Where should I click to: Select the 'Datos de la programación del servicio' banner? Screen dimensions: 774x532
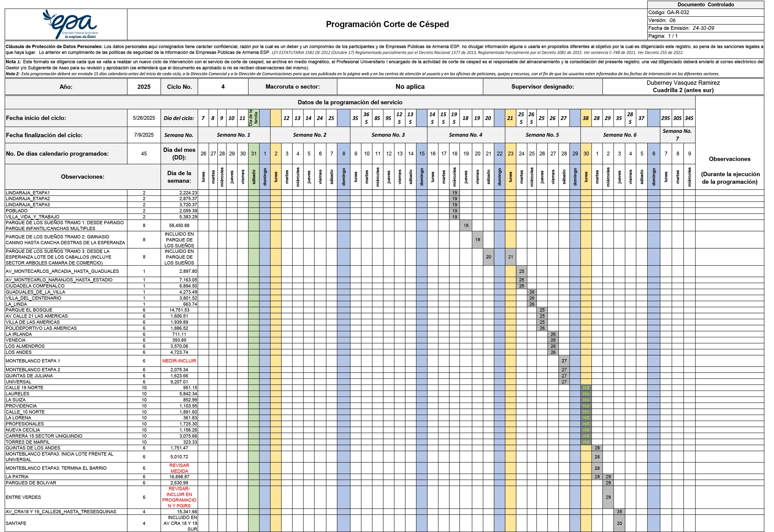(350, 102)
